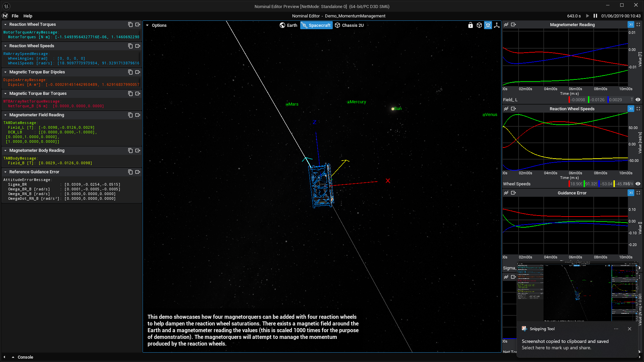Toggle Field_L series visibility eye
The height and width of the screenshot is (362, 644).
pyautogui.click(x=638, y=100)
